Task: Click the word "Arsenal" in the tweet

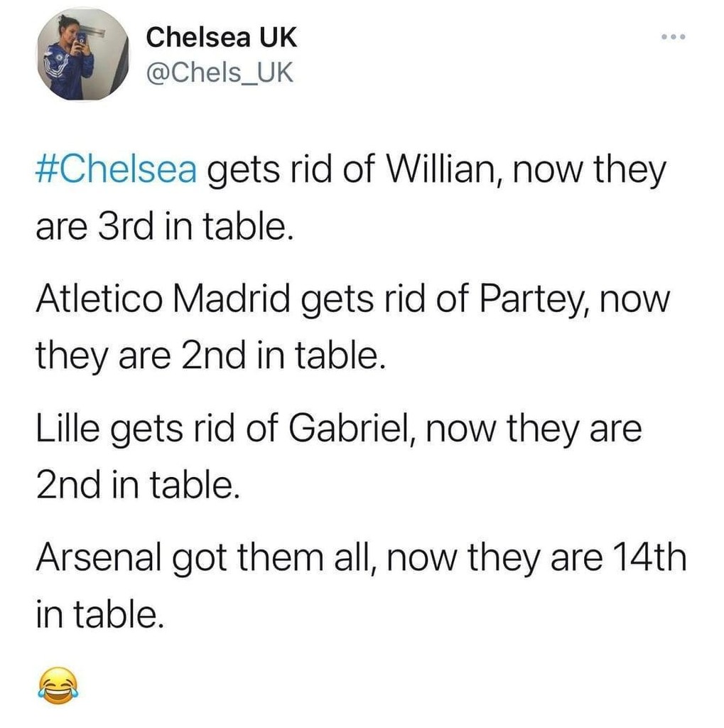Action: pyautogui.click(x=97, y=559)
